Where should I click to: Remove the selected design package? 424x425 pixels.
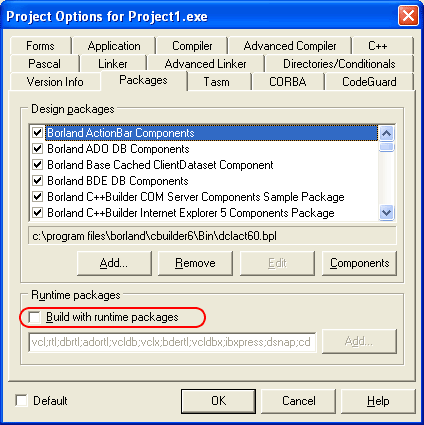point(195,263)
